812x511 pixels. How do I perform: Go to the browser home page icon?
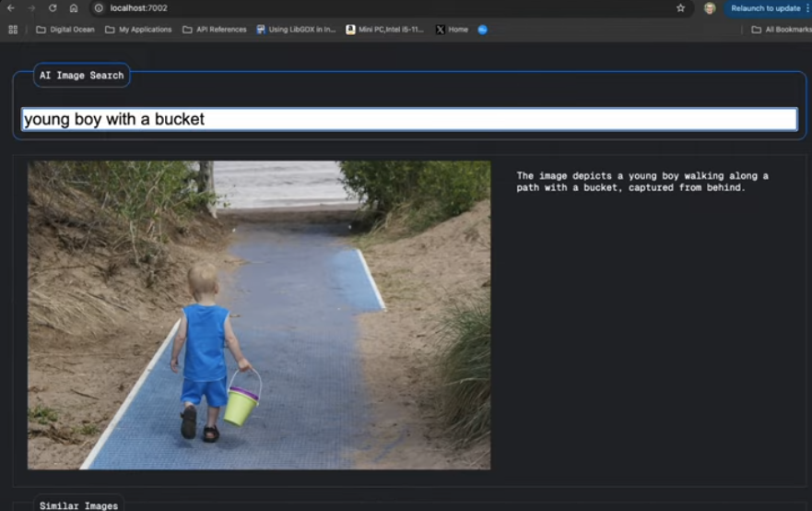click(x=74, y=8)
